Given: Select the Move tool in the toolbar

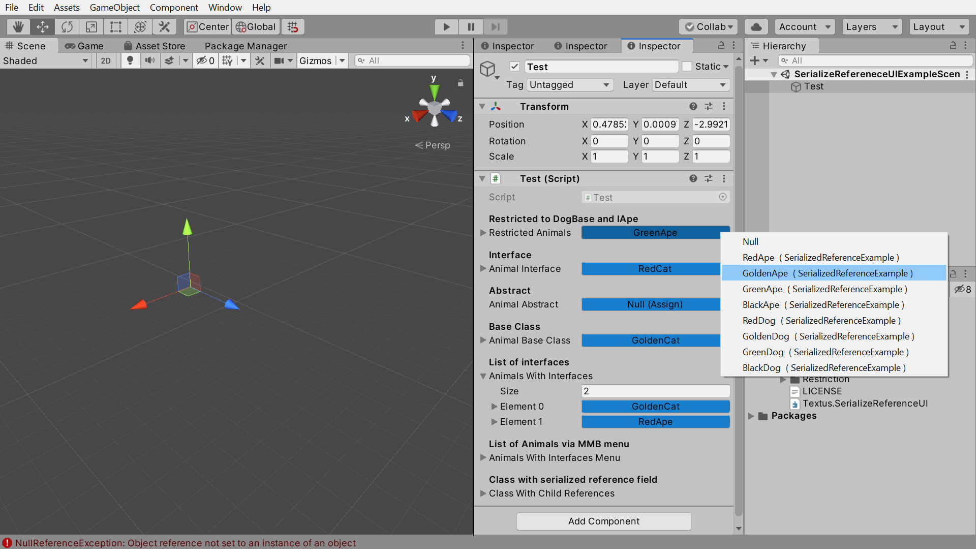Looking at the screenshot, I should pos(43,26).
